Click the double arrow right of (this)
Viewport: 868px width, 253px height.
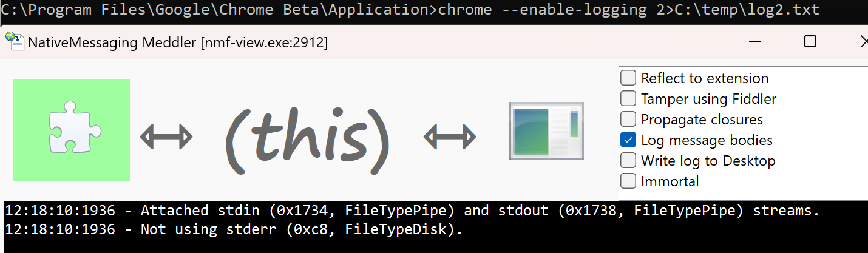pyautogui.click(x=450, y=137)
